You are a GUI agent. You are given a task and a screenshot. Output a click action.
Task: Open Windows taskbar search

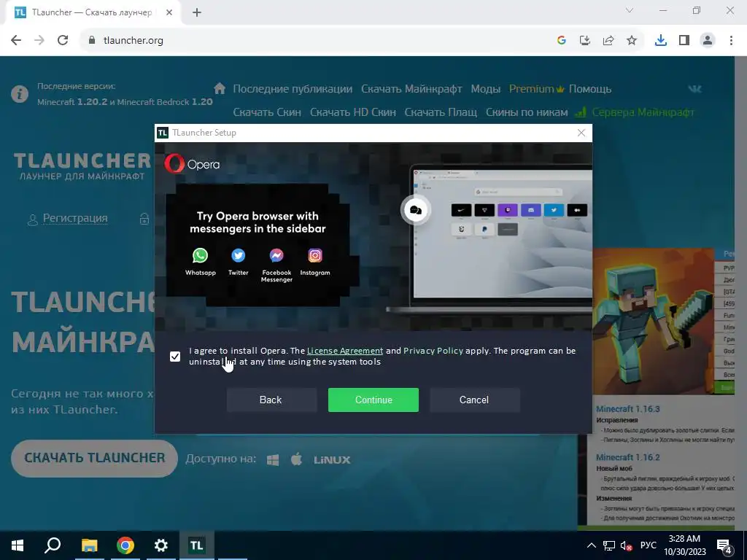(53, 545)
